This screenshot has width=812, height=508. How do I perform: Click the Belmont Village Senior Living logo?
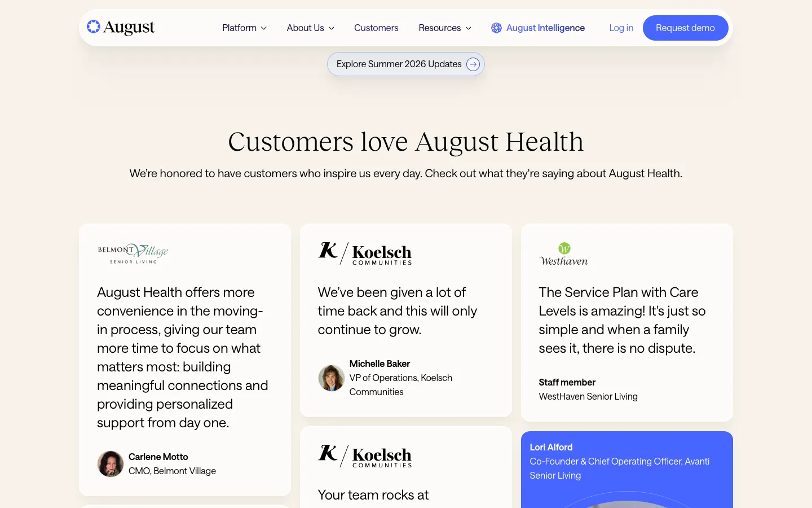click(133, 253)
